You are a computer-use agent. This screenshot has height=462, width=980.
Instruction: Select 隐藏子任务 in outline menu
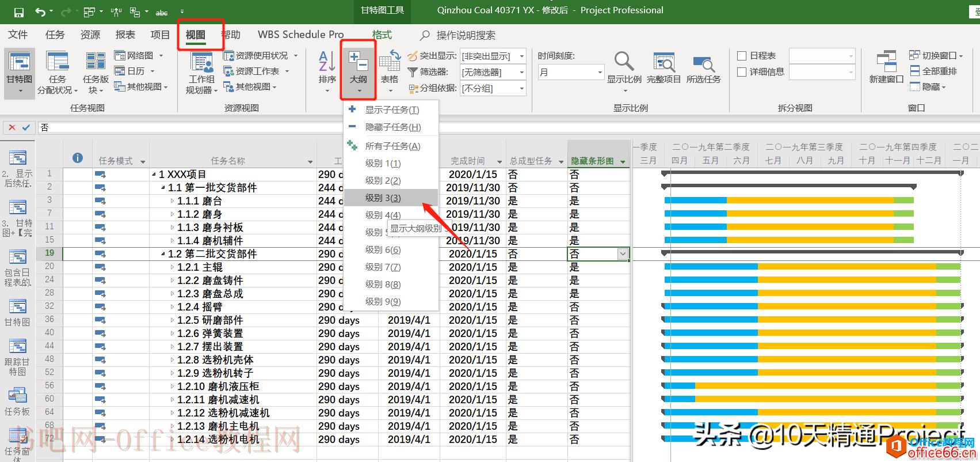tap(391, 127)
